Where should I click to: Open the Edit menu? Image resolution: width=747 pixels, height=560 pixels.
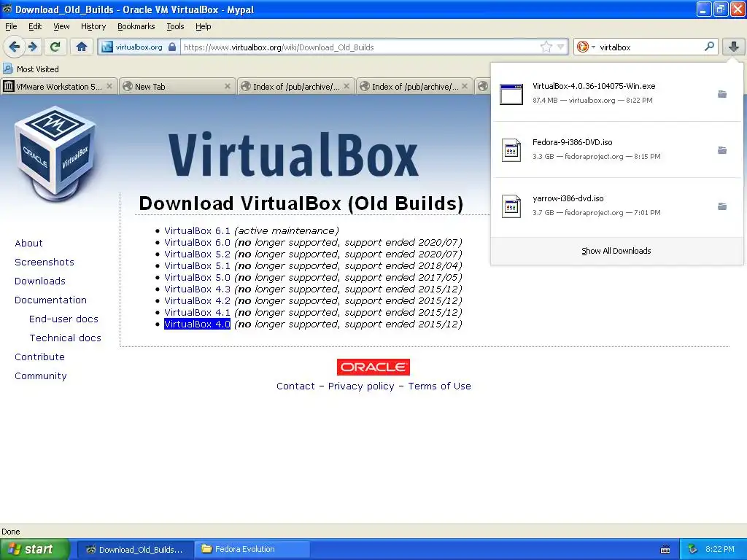[x=35, y=26]
